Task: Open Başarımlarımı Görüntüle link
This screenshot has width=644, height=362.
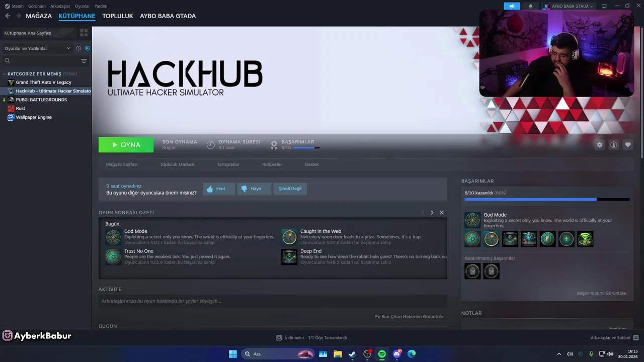Action: [x=601, y=293]
